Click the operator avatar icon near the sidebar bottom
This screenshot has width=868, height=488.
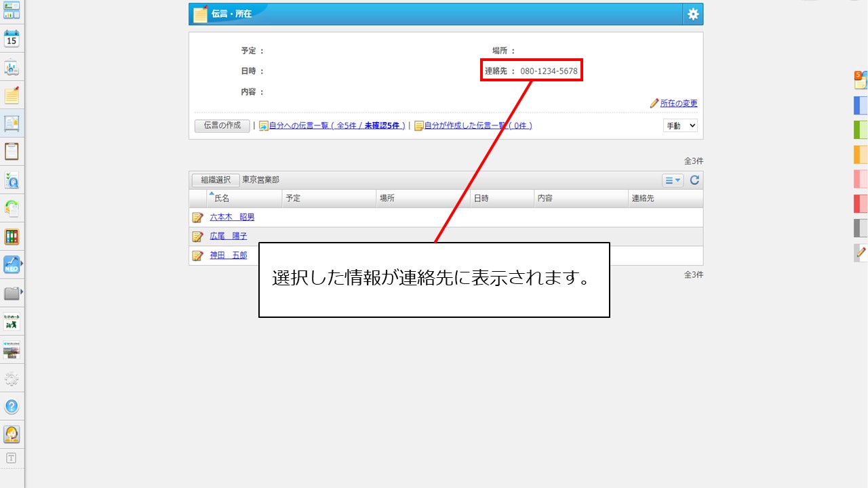point(12,434)
